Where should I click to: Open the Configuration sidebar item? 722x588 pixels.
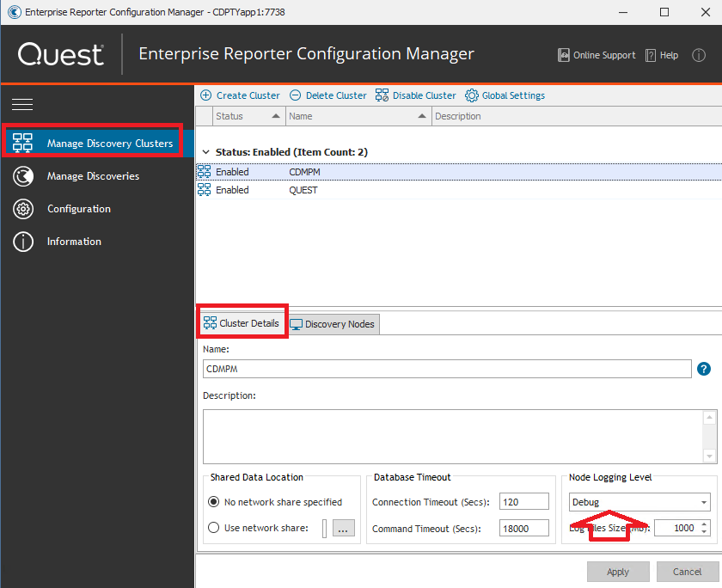click(79, 209)
